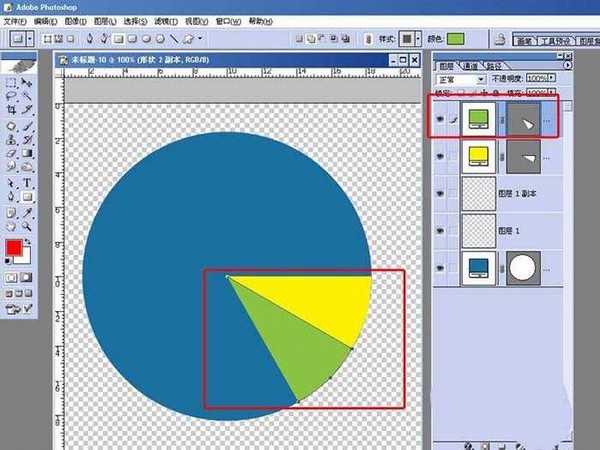This screenshot has width=600, height=450.
Task: Select the Ellipse shape in the options bar
Action: click(147, 39)
